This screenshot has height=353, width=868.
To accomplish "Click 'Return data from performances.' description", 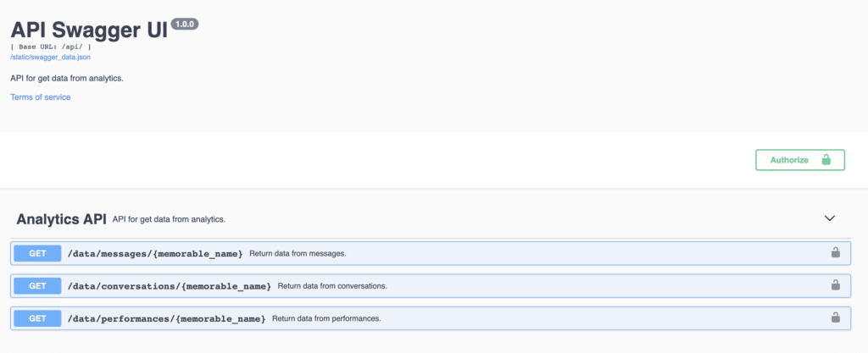I will click(x=326, y=319).
